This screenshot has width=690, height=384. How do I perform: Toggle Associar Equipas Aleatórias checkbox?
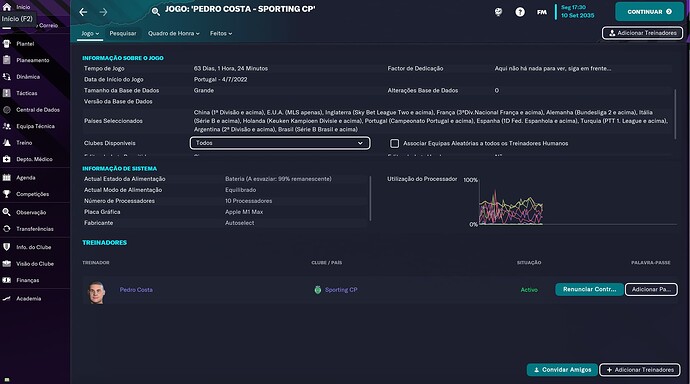(395, 143)
